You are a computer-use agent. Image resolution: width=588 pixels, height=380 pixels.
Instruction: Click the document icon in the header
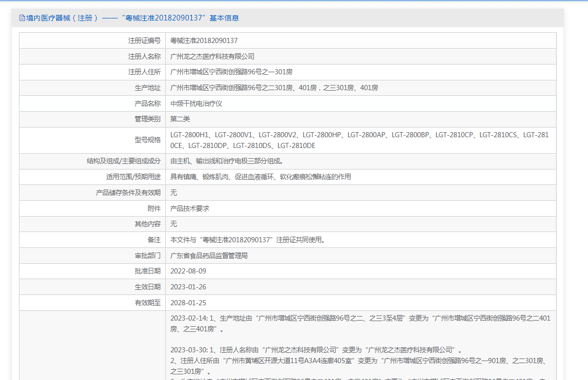22,18
